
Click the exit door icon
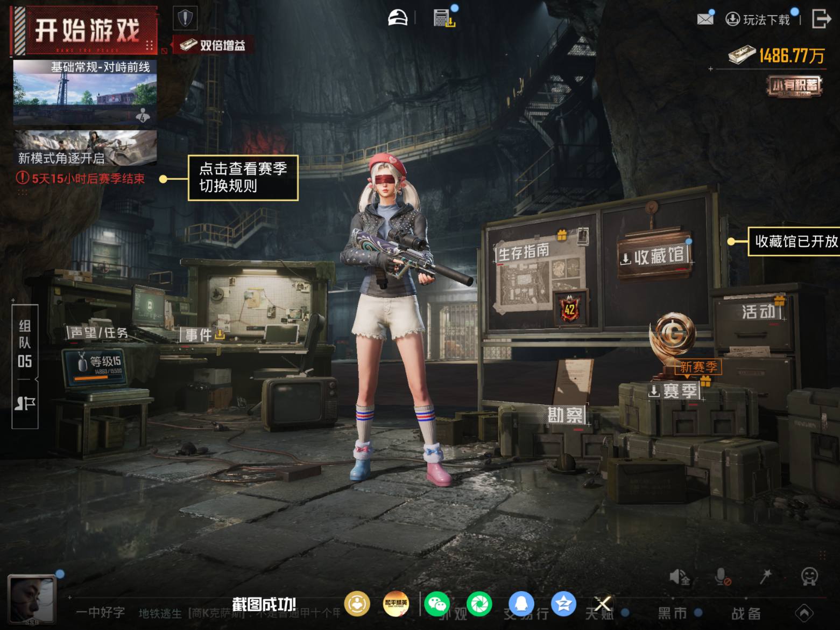point(821,19)
